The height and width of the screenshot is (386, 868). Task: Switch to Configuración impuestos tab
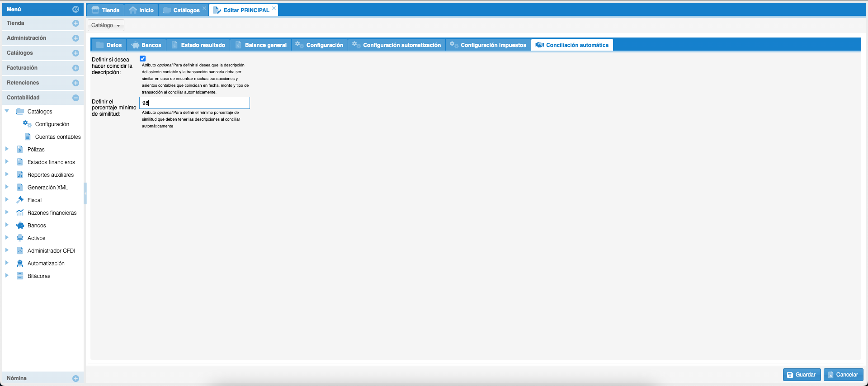pyautogui.click(x=488, y=45)
